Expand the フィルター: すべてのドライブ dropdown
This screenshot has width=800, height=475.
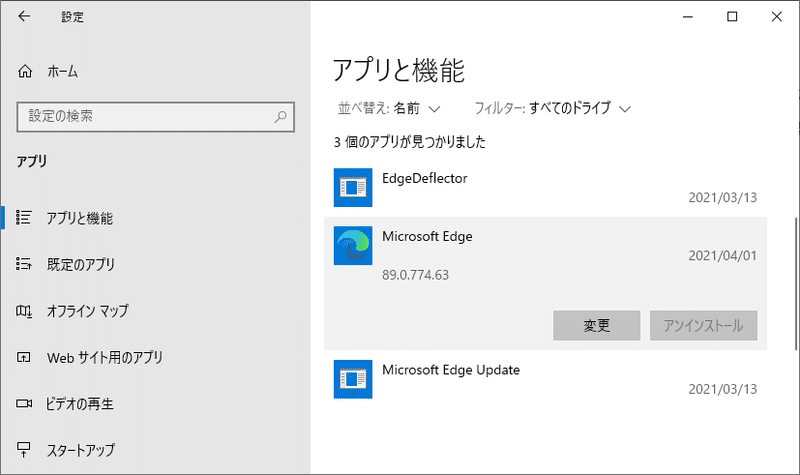pyautogui.click(x=553, y=108)
